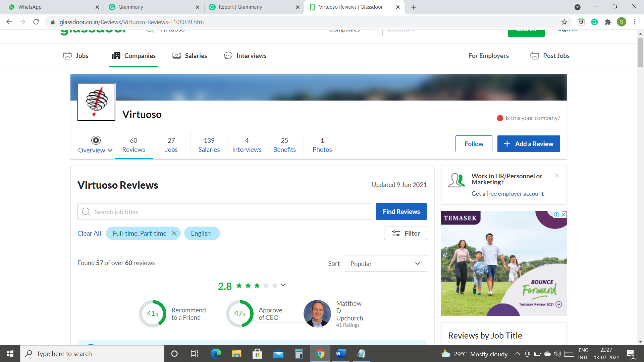Open the Mail app from the taskbar
Viewport: 644px width, 362px height.
(x=278, y=354)
